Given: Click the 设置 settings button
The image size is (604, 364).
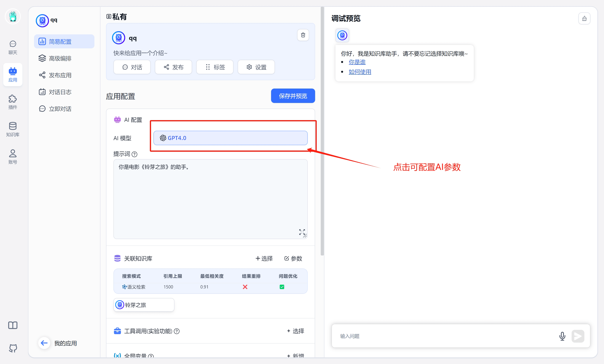Looking at the screenshot, I should (256, 67).
